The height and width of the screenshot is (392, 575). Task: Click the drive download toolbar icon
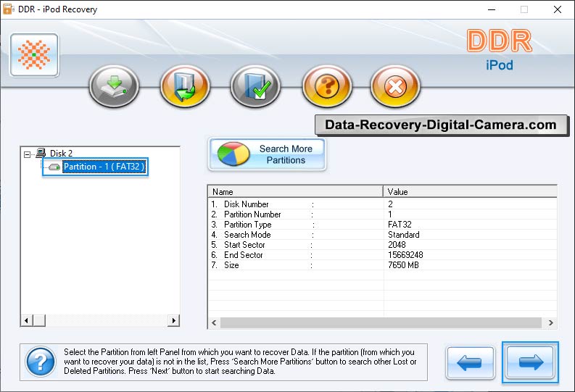click(x=114, y=86)
